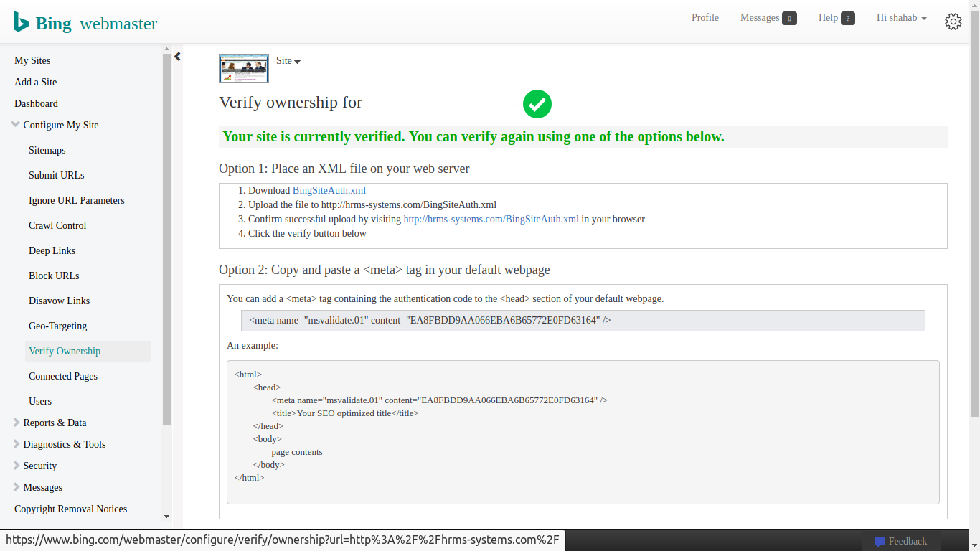The image size is (980, 551).
Task: Click the messages count badge
Action: click(x=789, y=19)
